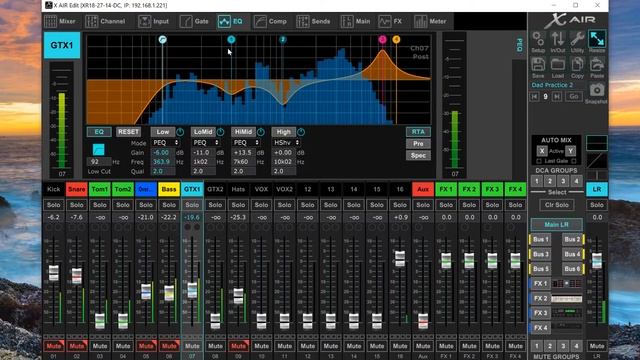Open the In/Out routing icon
This screenshot has width=640, height=360.
pos(558,39)
